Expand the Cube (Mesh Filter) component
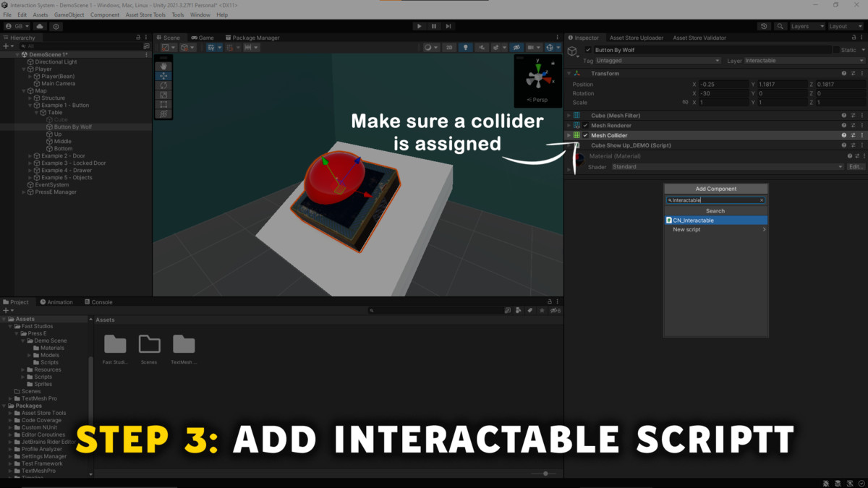Viewport: 868px width, 488px height. tap(569, 116)
